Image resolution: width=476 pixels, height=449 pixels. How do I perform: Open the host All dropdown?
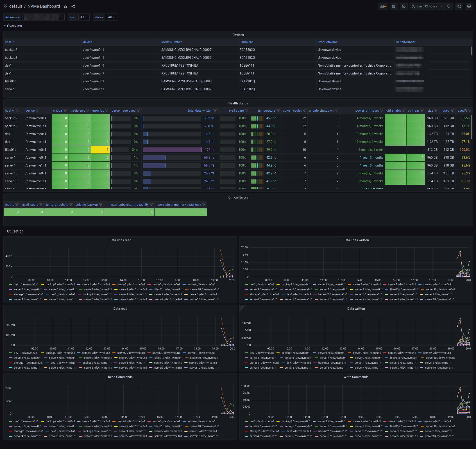84,17
